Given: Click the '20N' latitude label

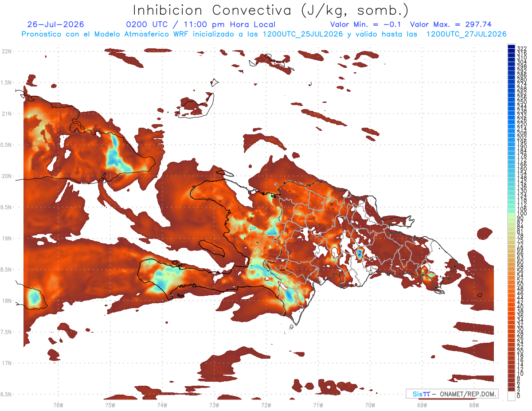Looking at the screenshot, I should click(6, 176).
